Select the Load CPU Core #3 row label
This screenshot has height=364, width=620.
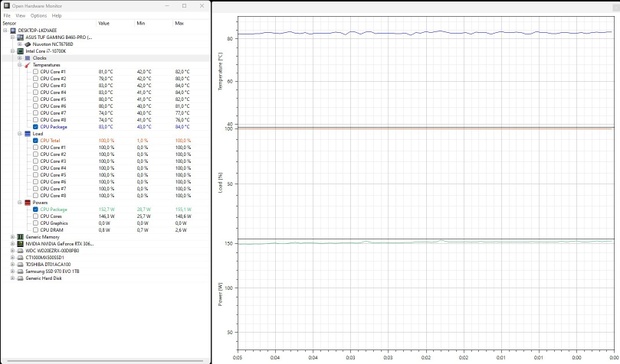(x=53, y=161)
